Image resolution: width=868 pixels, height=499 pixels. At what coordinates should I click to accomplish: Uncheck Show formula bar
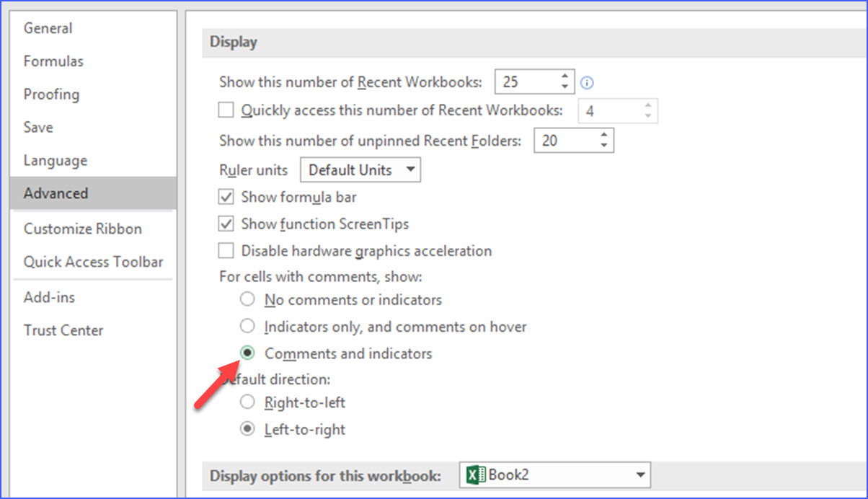pos(226,196)
